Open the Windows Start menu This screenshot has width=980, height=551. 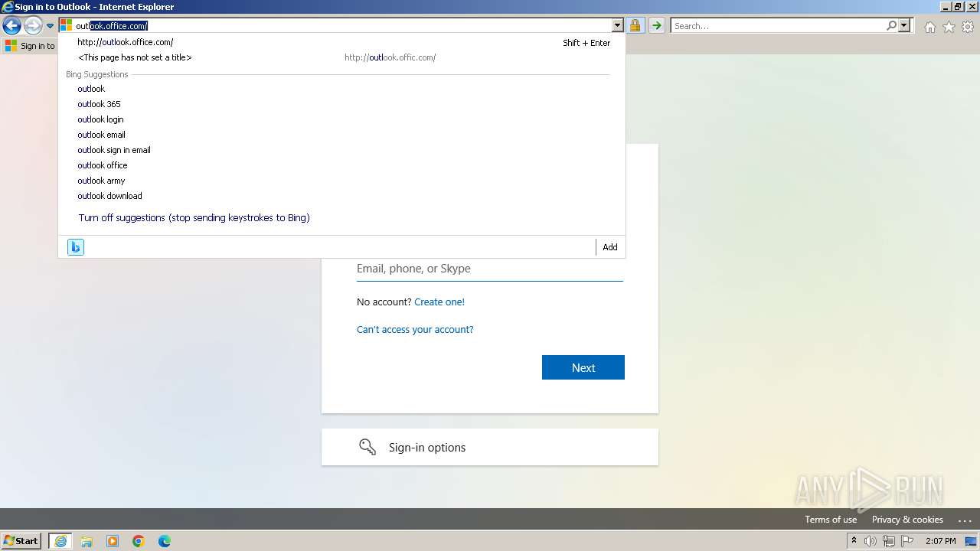click(x=21, y=541)
